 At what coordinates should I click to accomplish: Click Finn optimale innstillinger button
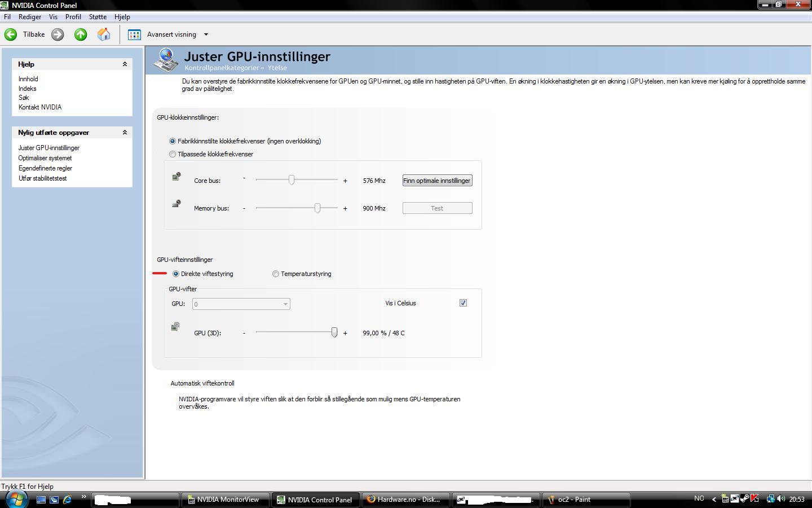tap(437, 181)
